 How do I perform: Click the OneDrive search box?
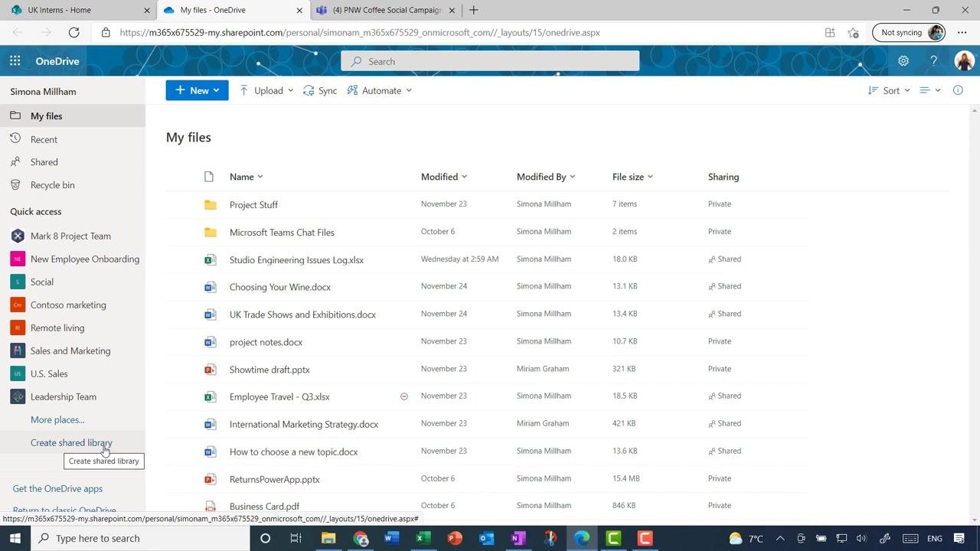click(x=490, y=61)
